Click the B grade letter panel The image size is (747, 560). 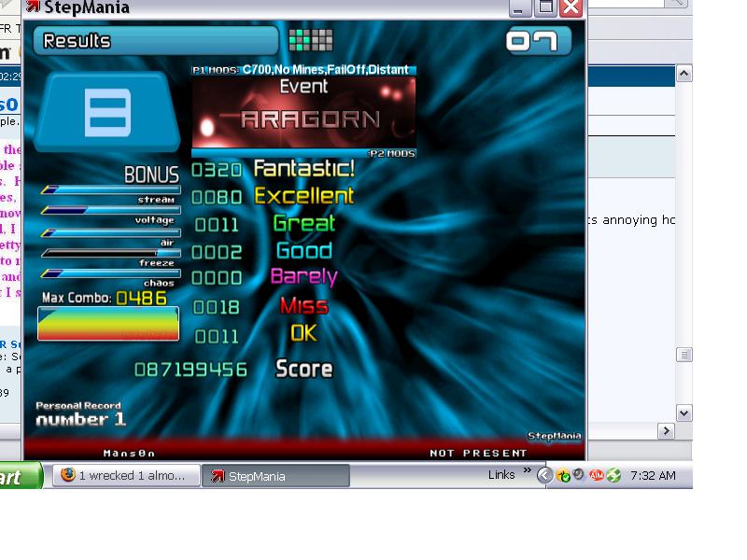[x=107, y=113]
